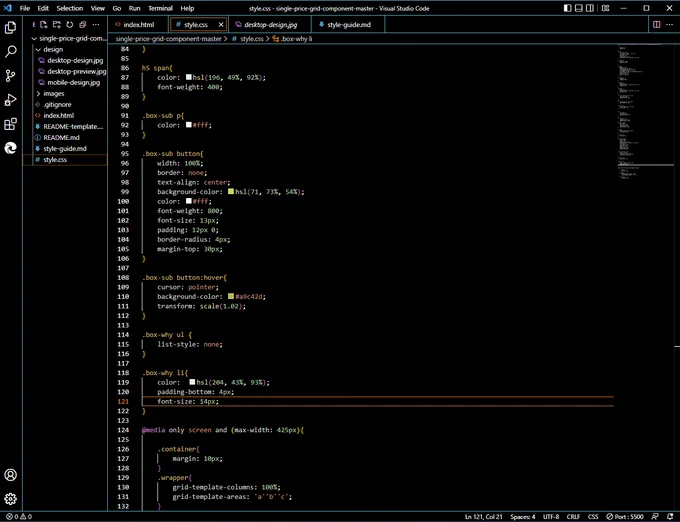The width and height of the screenshot is (680, 522).
Task: Open the Selection menu
Action: click(69, 8)
